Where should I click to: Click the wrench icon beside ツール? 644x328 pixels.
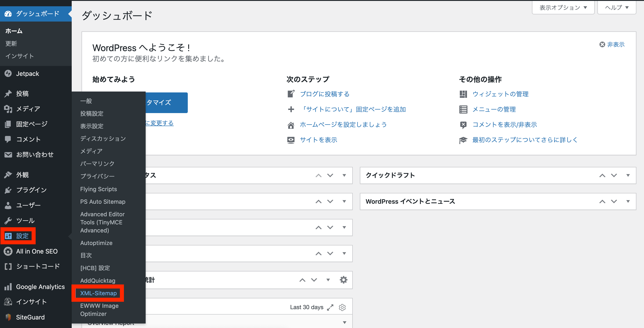point(8,221)
